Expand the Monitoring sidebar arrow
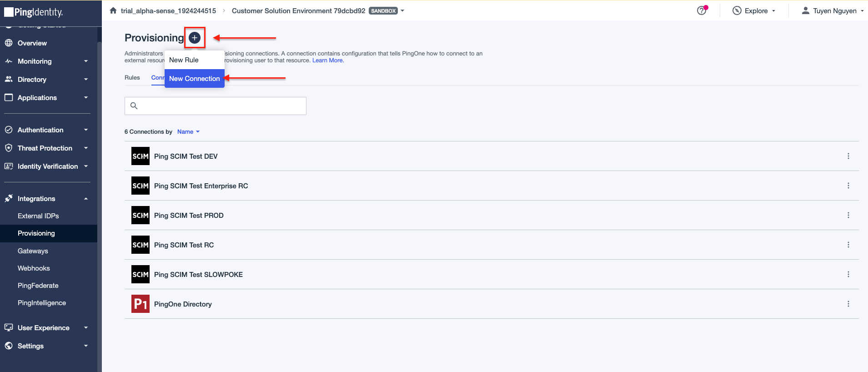The width and height of the screenshot is (868, 372). (x=86, y=61)
